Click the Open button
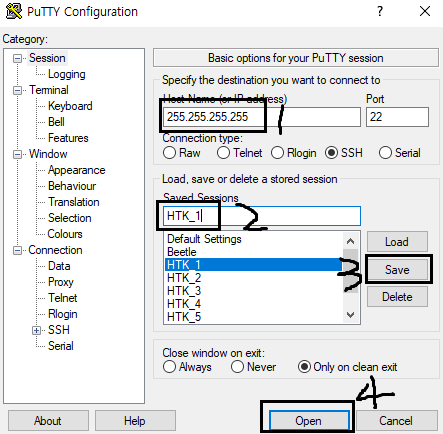 309,421
